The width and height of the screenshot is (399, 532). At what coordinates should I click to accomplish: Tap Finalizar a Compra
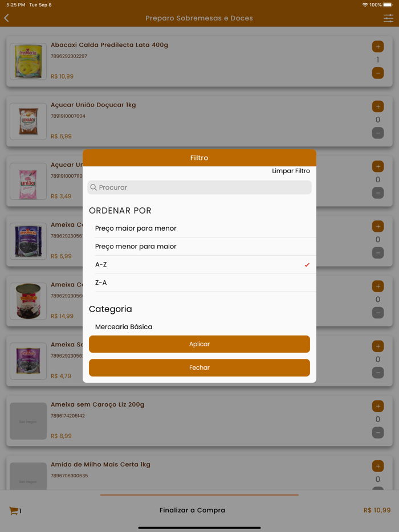pyautogui.click(x=192, y=510)
